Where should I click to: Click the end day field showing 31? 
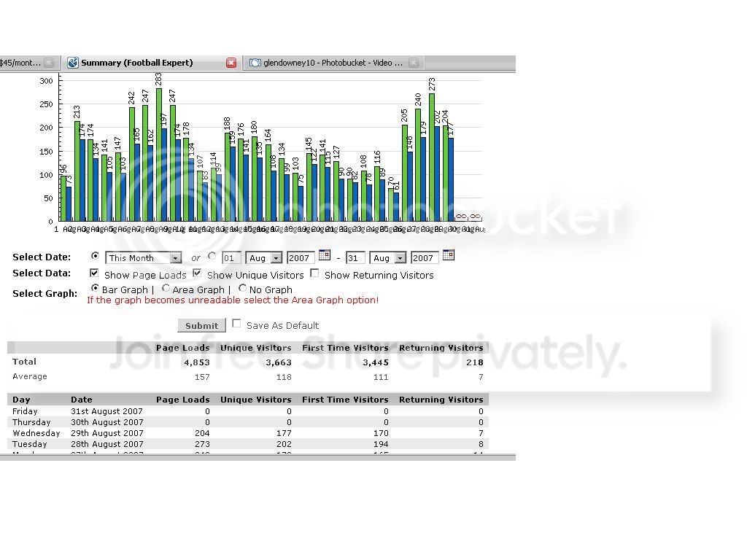(x=355, y=257)
